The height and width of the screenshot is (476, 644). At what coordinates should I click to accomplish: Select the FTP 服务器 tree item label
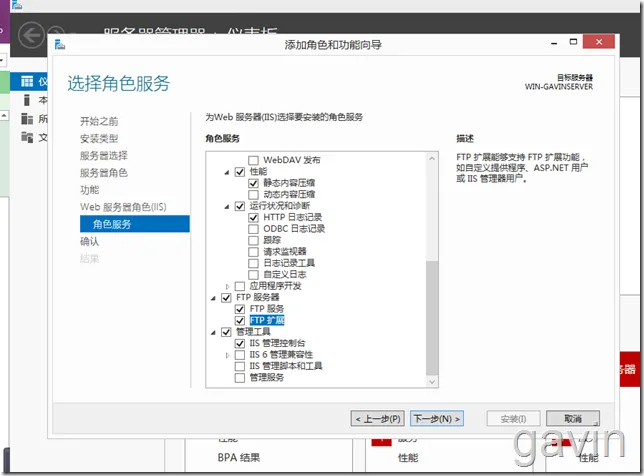click(258, 297)
